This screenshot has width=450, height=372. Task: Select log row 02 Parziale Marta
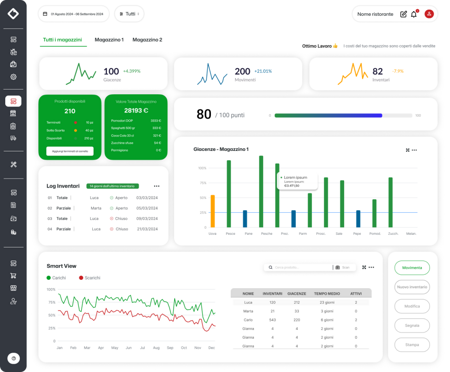point(103,208)
